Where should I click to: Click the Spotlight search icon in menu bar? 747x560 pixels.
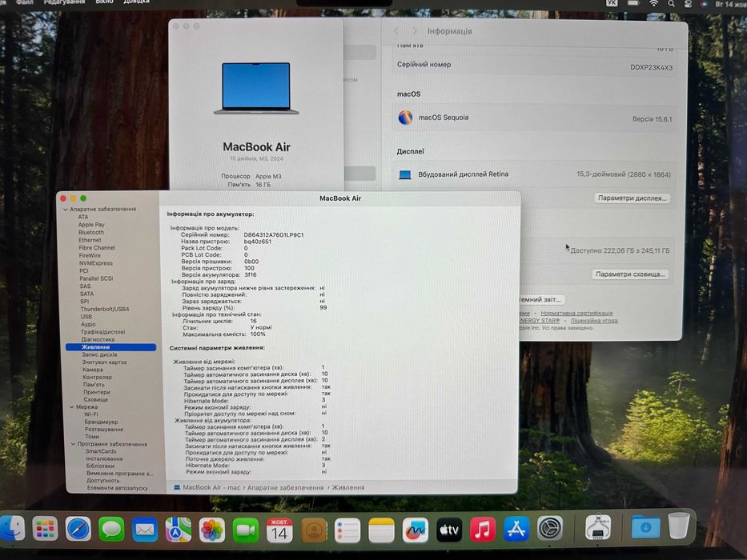[x=671, y=3]
